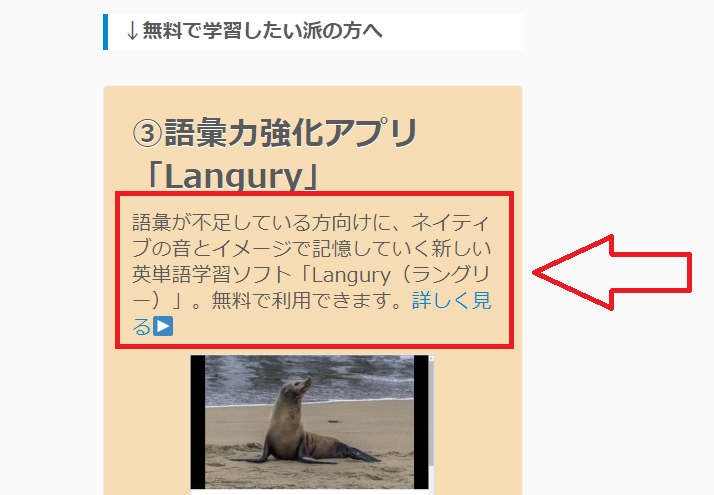Click the「Langury」title line

[232, 176]
